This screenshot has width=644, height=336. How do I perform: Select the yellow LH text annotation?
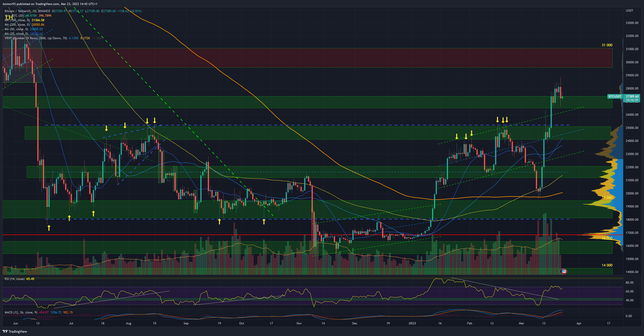[9, 18]
